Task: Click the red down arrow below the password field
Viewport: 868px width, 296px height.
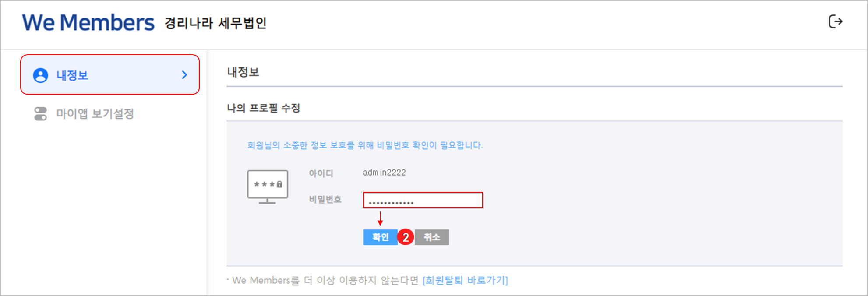Action: coord(380,218)
